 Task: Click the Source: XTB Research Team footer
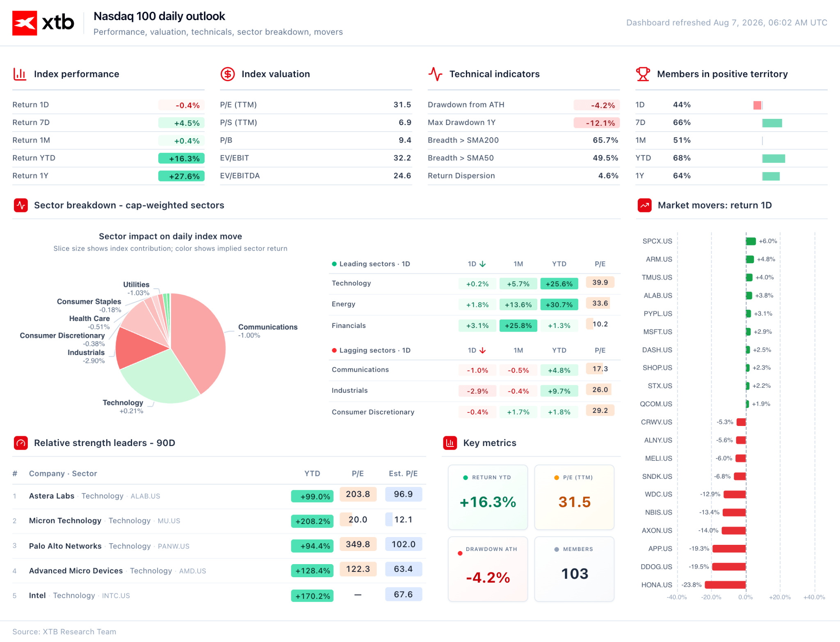click(64, 632)
